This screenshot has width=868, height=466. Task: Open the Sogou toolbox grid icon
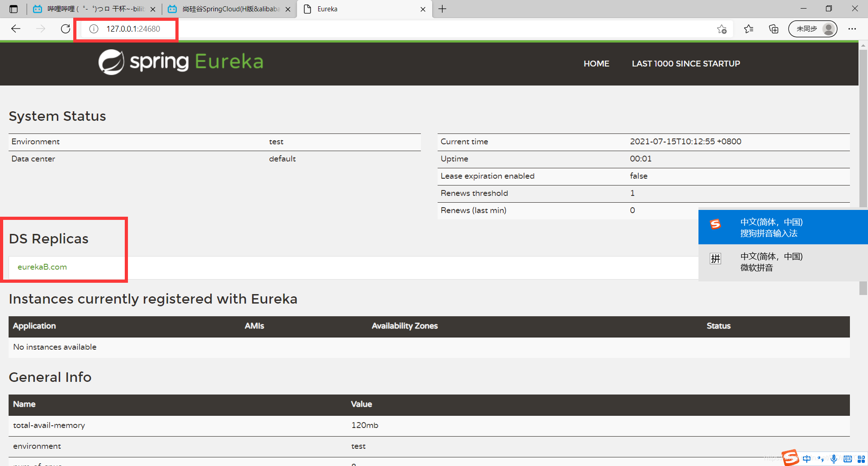point(861,459)
